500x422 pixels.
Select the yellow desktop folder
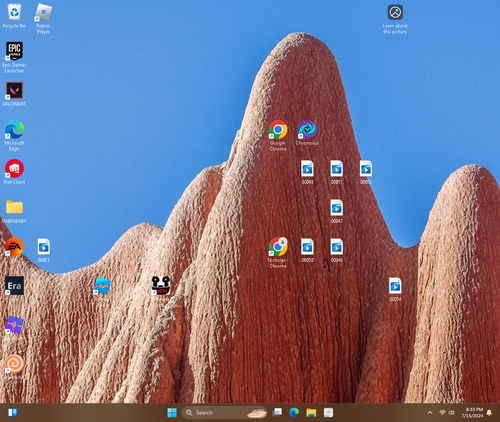(x=14, y=211)
